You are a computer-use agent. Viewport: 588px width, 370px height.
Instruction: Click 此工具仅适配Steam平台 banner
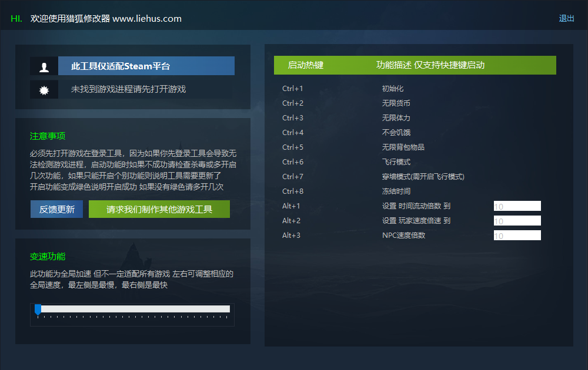[146, 66]
